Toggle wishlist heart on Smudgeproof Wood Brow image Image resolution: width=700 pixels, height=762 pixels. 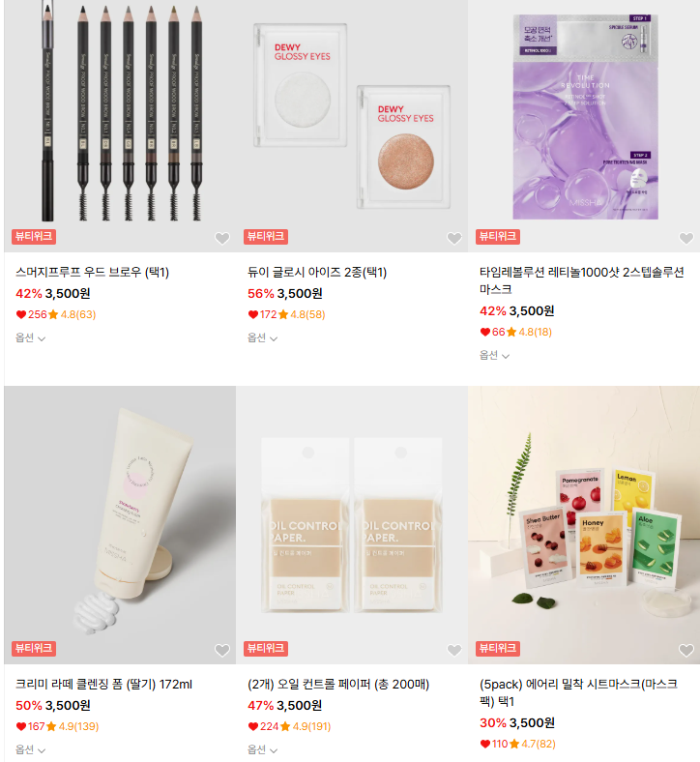[222, 238]
